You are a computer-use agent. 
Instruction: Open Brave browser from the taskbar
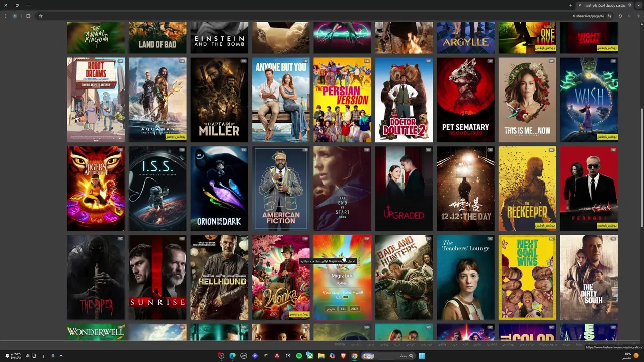pyautogui.click(x=344, y=356)
